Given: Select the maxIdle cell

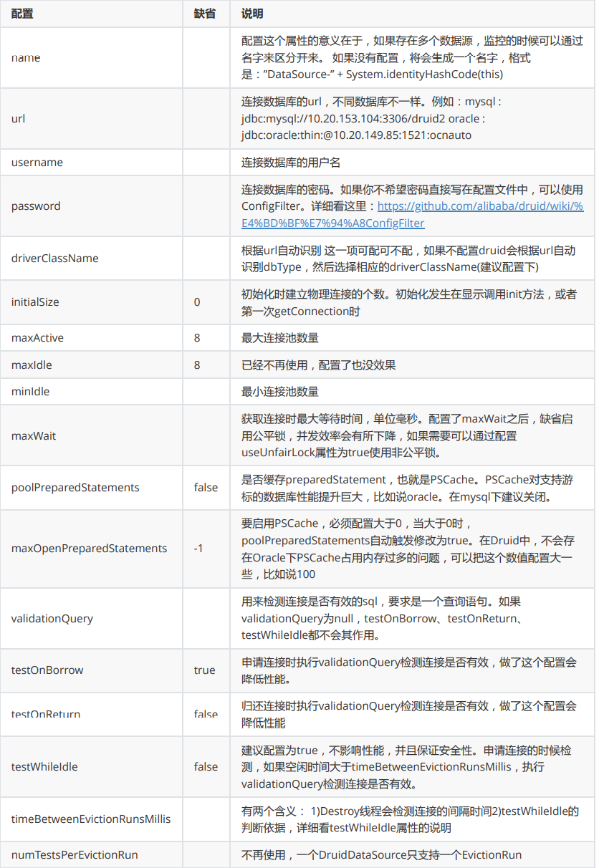Looking at the screenshot, I should (x=92, y=365).
